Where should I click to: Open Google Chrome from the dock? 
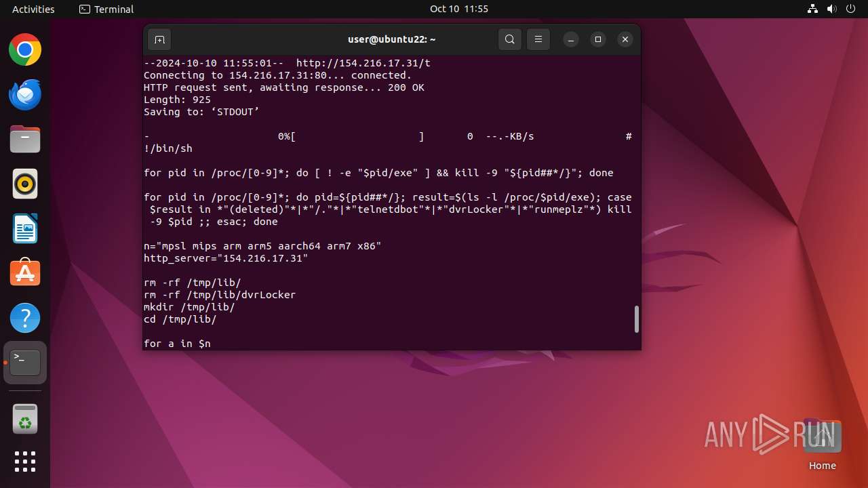pos(25,50)
